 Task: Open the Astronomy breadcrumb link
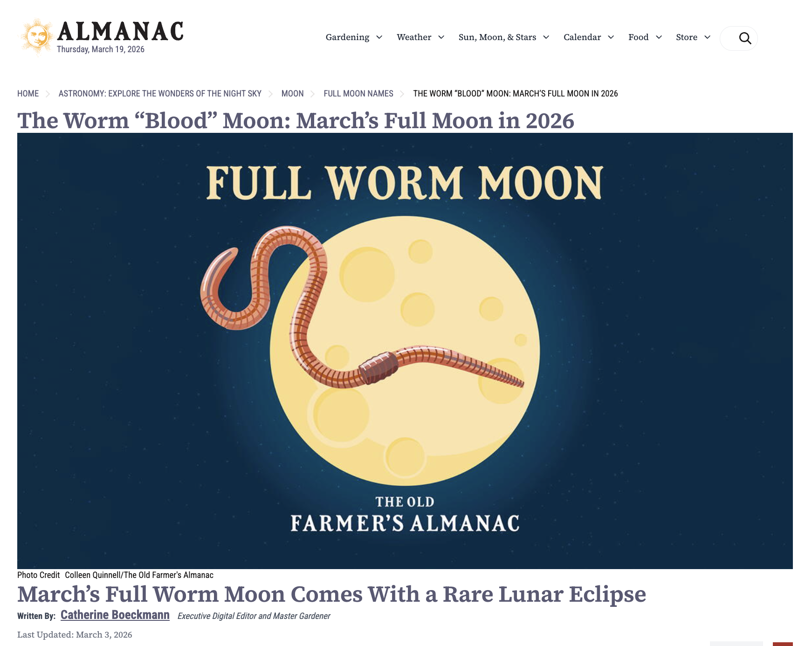pyautogui.click(x=160, y=94)
